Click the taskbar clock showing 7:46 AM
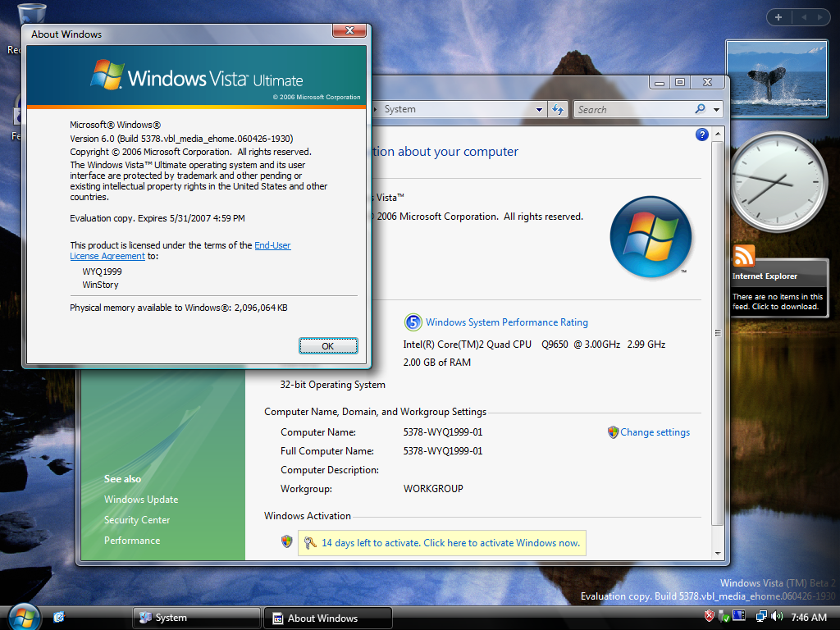This screenshot has width=840, height=630. click(x=808, y=617)
